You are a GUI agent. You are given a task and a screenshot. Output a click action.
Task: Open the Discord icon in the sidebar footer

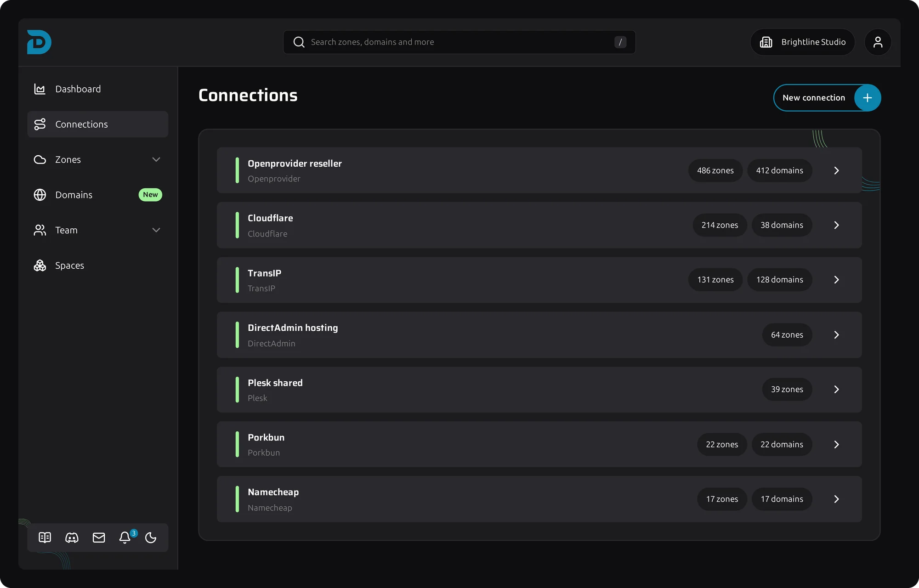point(72,537)
